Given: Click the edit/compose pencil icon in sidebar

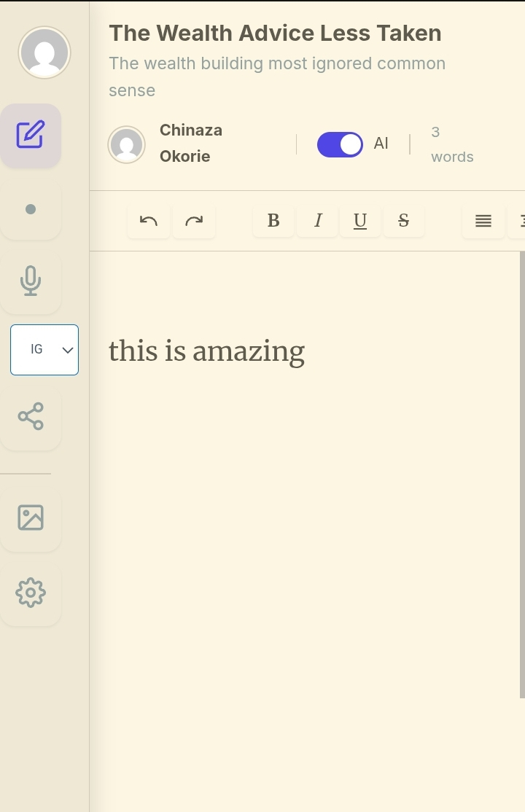Looking at the screenshot, I should (x=31, y=135).
